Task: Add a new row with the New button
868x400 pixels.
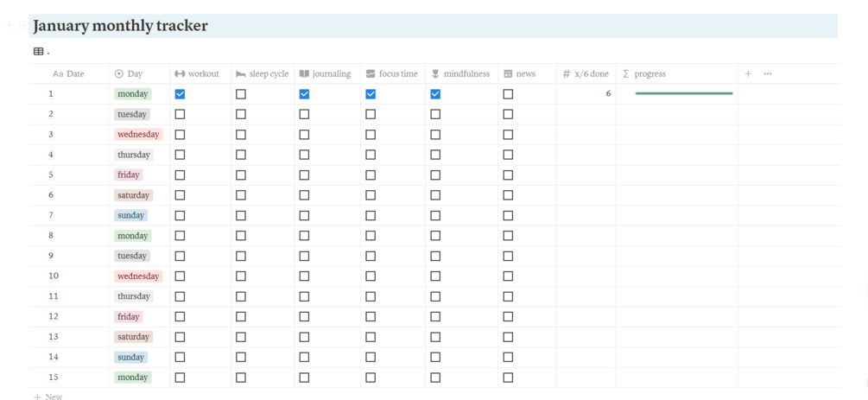Action: [x=48, y=397]
